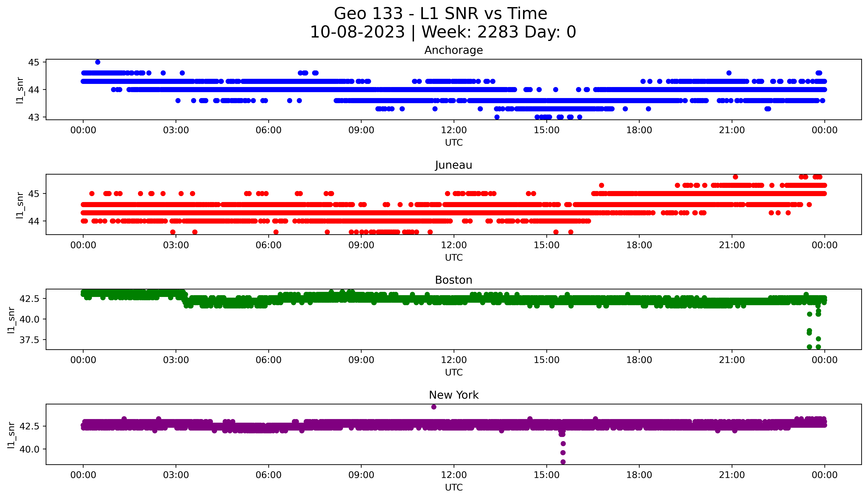Click the 40.0 y-tick on the Boston plot
868x499 pixels.
pyautogui.click(x=29, y=319)
